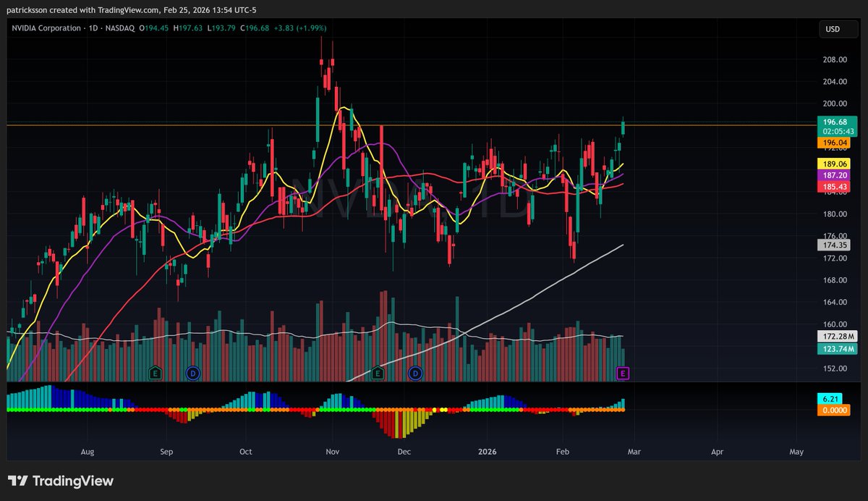Click the 2026 label on time axis

(x=487, y=452)
